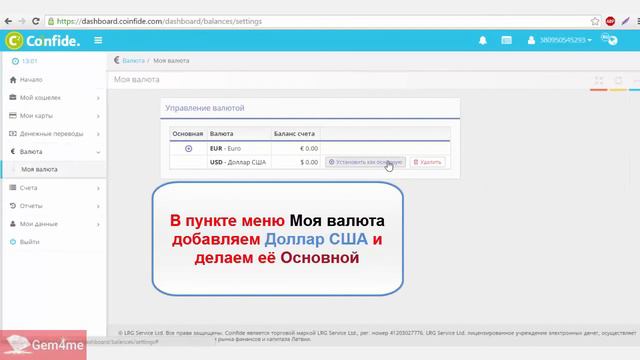Open the messages card icon in header
Viewport: 640px width, 360px height.
tap(507, 40)
